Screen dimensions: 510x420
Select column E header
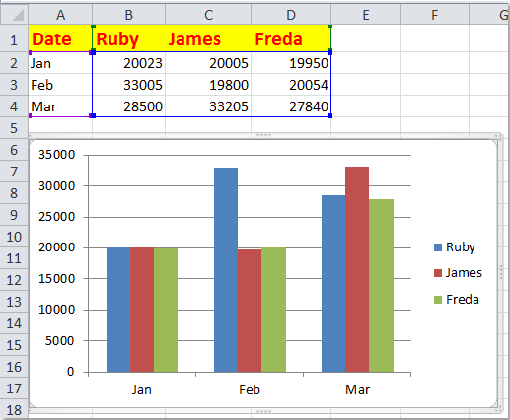pos(365,15)
